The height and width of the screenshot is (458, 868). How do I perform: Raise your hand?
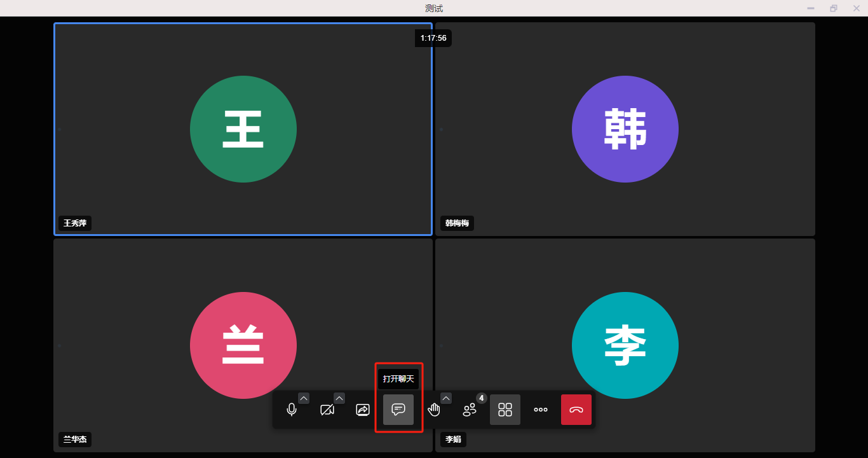pos(434,410)
